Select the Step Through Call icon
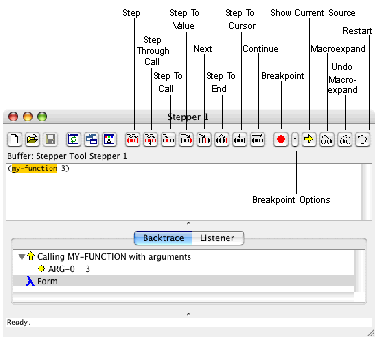This screenshot has height=363, width=379. click(151, 139)
